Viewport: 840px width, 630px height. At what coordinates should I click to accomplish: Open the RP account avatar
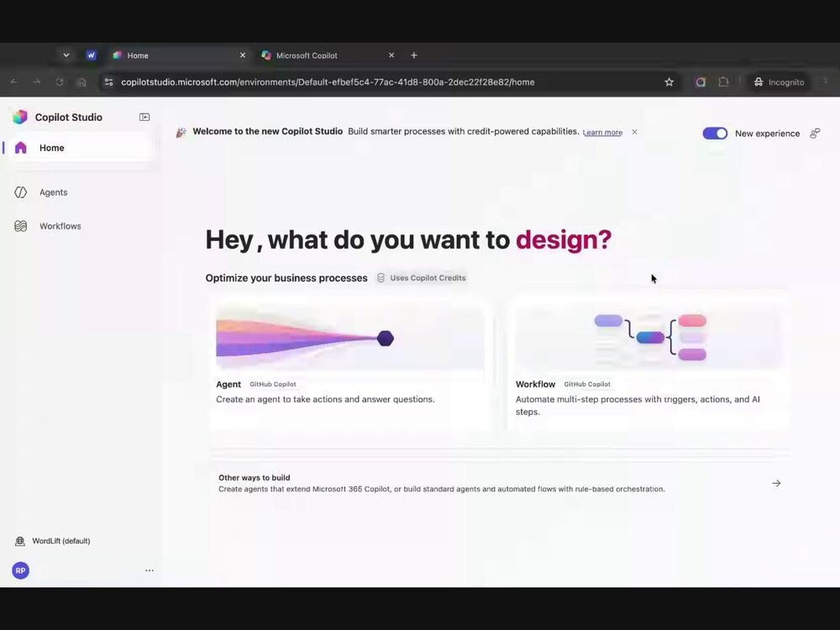(x=20, y=570)
